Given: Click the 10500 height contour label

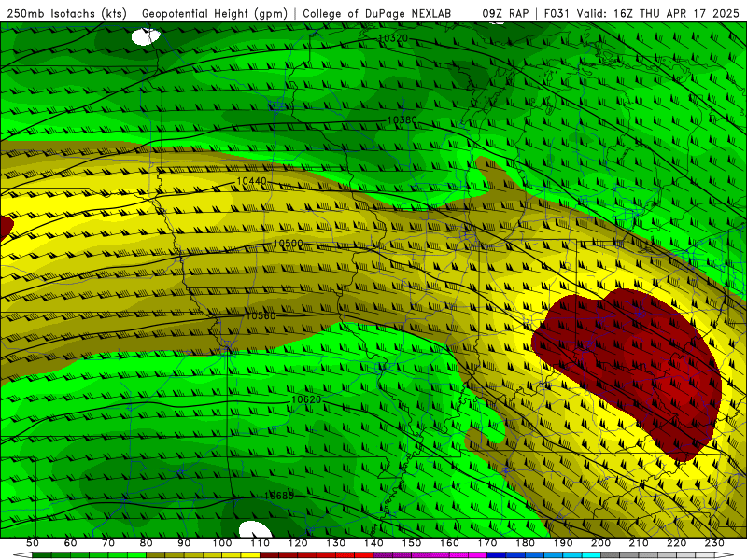Looking at the screenshot, I should point(288,244).
